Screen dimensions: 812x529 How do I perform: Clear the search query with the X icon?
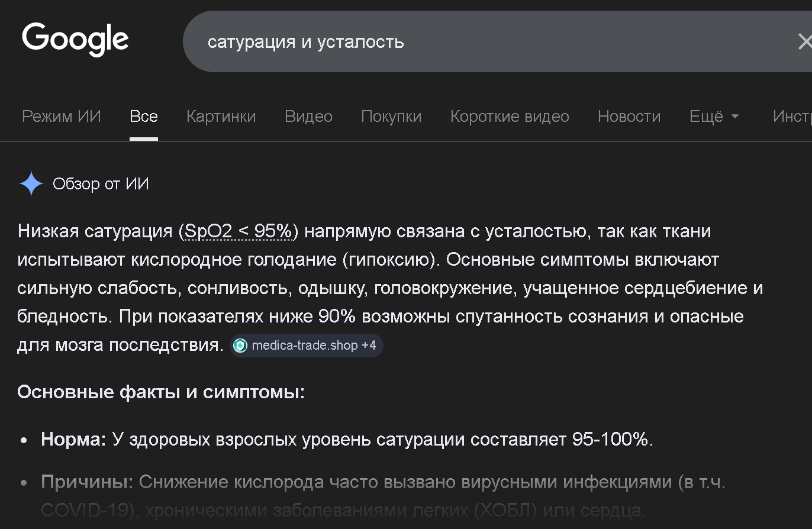point(804,42)
